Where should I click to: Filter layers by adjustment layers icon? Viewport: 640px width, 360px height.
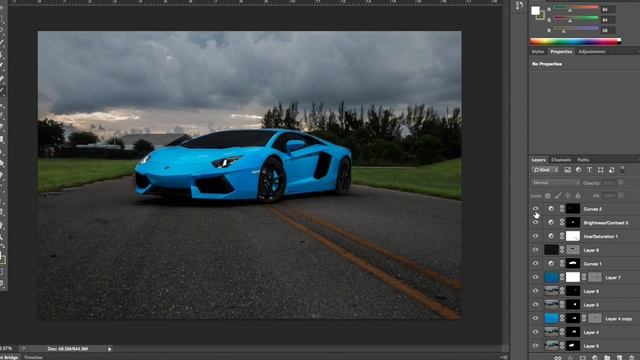(578, 170)
